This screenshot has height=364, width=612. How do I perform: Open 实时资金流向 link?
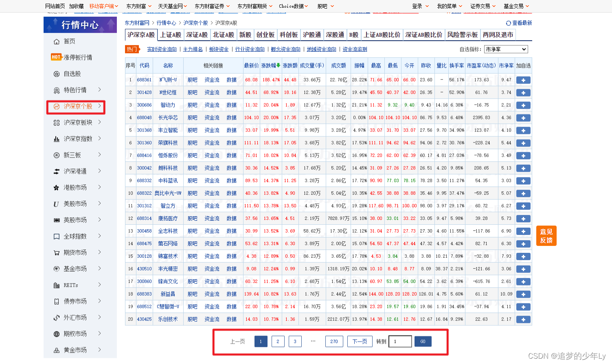coord(162,49)
